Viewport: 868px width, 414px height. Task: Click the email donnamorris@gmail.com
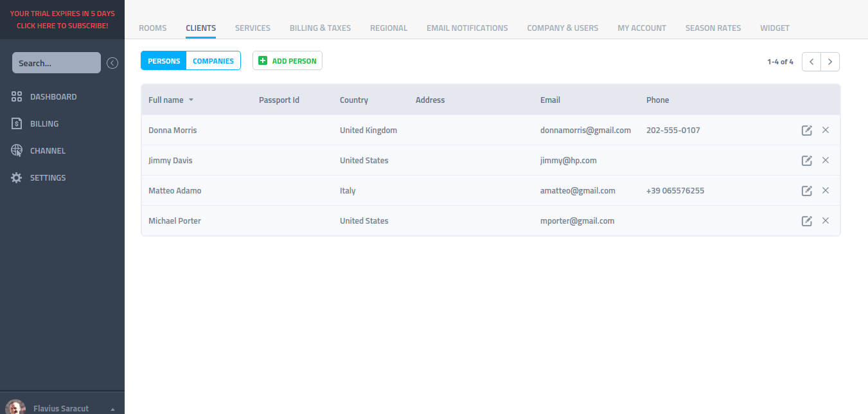585,130
